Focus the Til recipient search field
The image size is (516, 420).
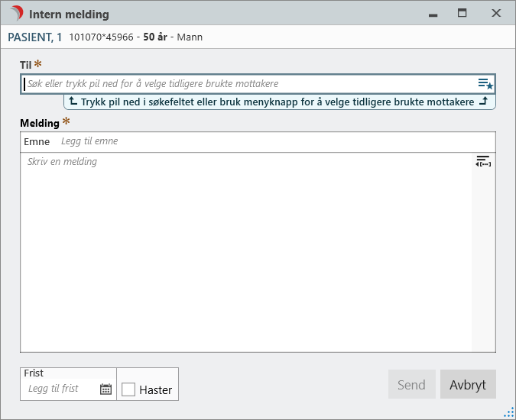(x=245, y=84)
